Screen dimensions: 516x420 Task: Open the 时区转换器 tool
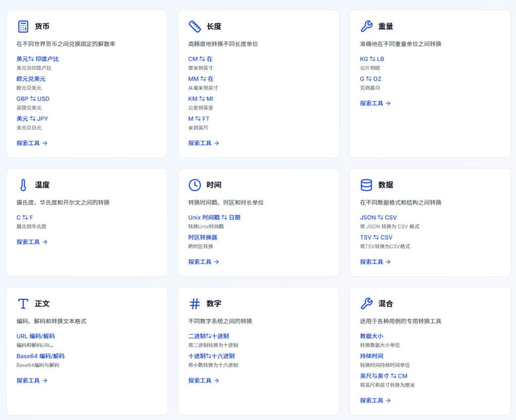(x=203, y=237)
